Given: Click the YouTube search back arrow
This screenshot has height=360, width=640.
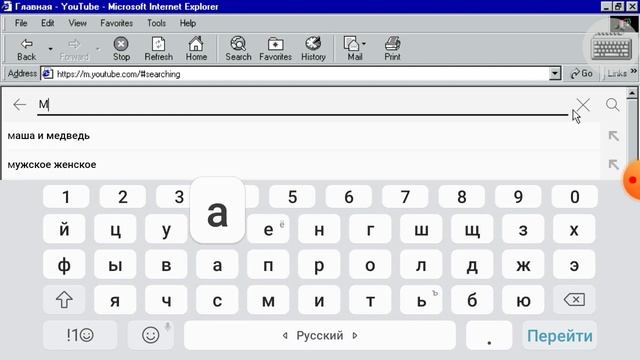Looking at the screenshot, I should pyautogui.click(x=19, y=104).
